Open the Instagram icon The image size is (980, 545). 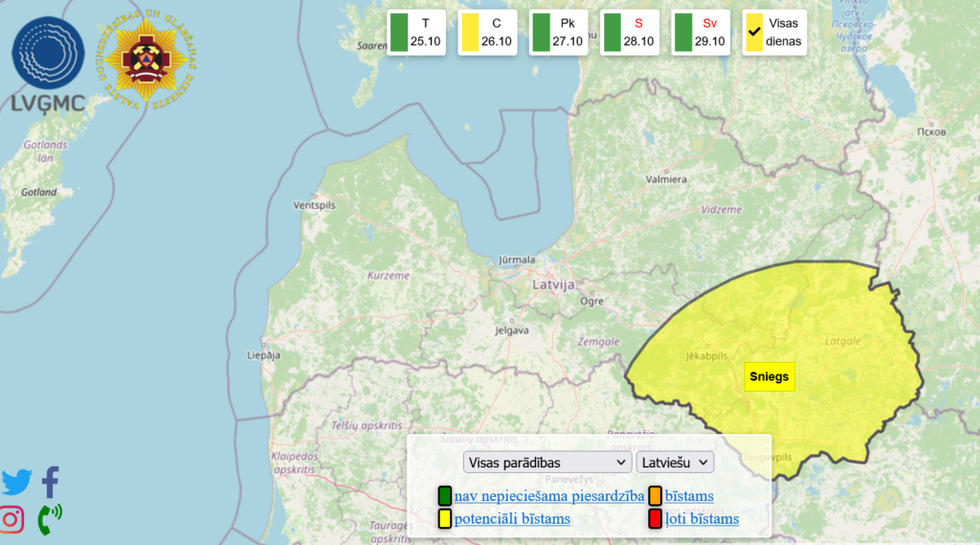point(12,519)
